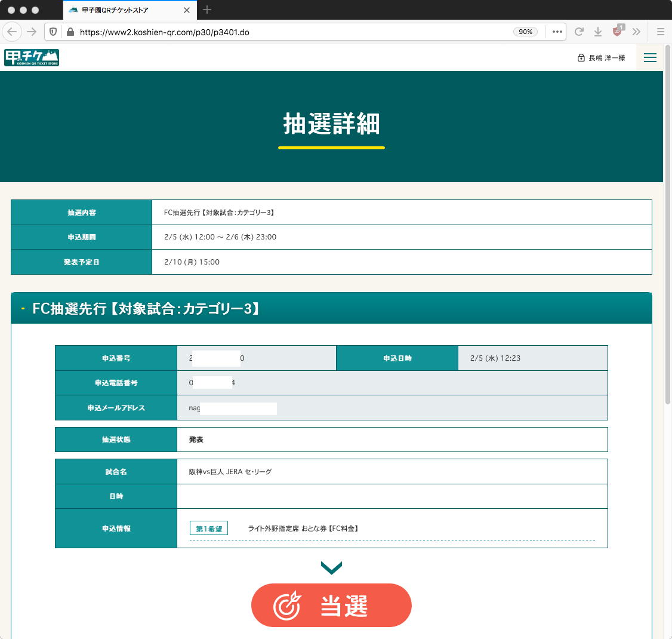The height and width of the screenshot is (639, 672).
Task: Reset the 90% zoom level badge
Action: pos(525,32)
